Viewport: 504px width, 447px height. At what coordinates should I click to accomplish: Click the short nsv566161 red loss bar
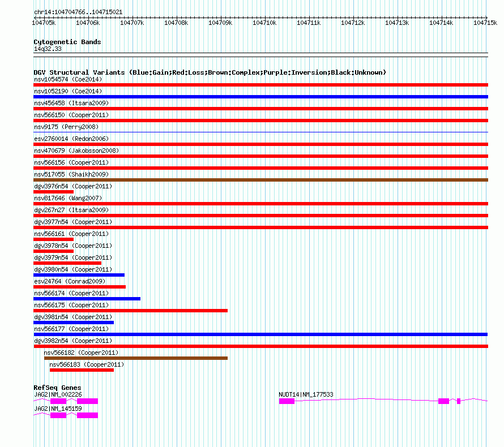click(x=53, y=239)
